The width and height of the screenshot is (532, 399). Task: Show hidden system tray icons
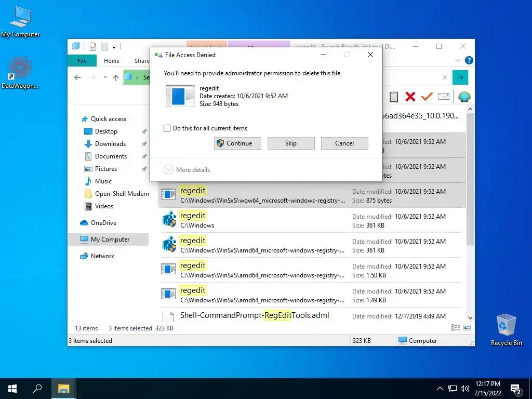[x=440, y=389]
